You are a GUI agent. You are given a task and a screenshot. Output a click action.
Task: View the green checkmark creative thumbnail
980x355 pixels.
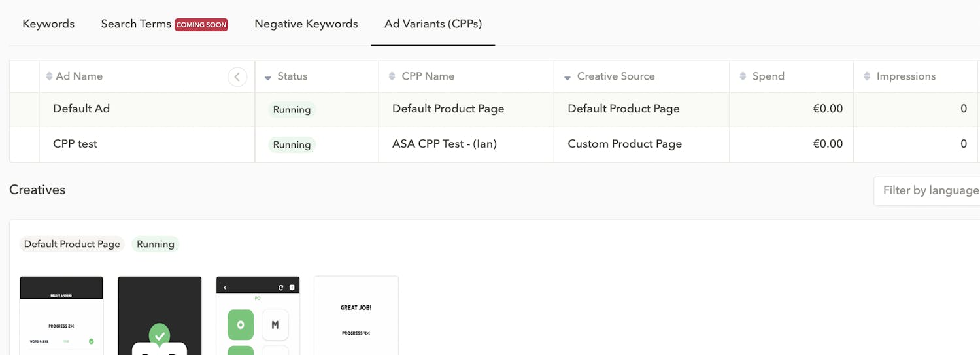pyautogui.click(x=160, y=315)
